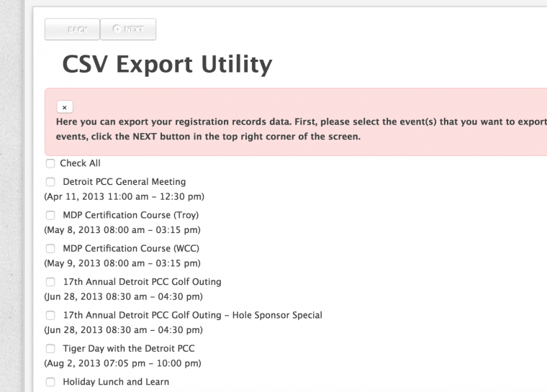Screen dimensions: 547x392
Task: Enable MDP Certification Course (WCC) checkbox
Action: click(x=50, y=248)
